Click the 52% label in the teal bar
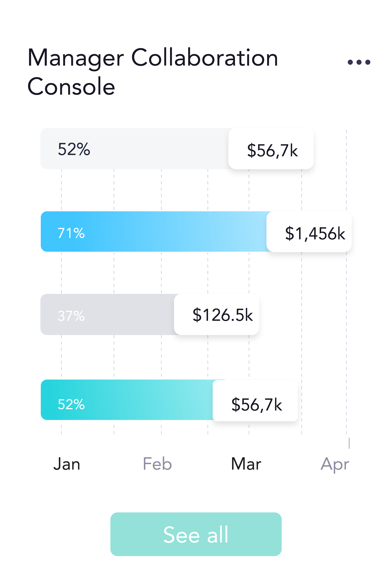Viewport: 392px width, 578px height. [71, 404]
